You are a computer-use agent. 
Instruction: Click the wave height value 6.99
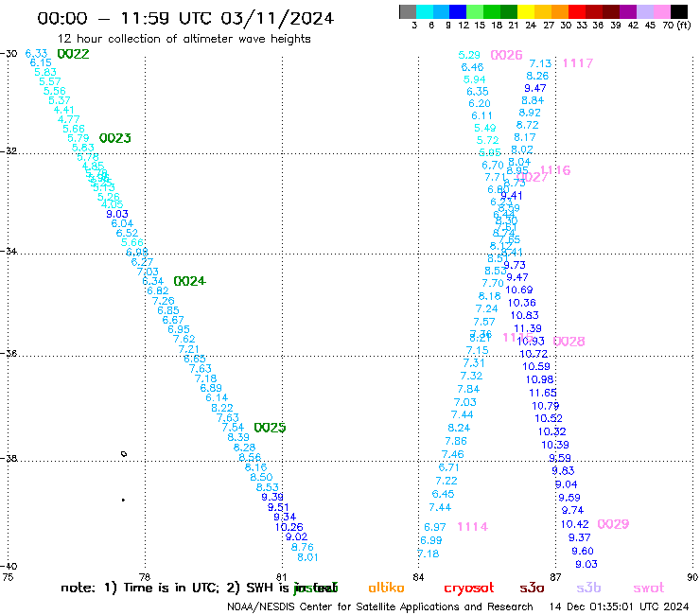click(x=431, y=540)
